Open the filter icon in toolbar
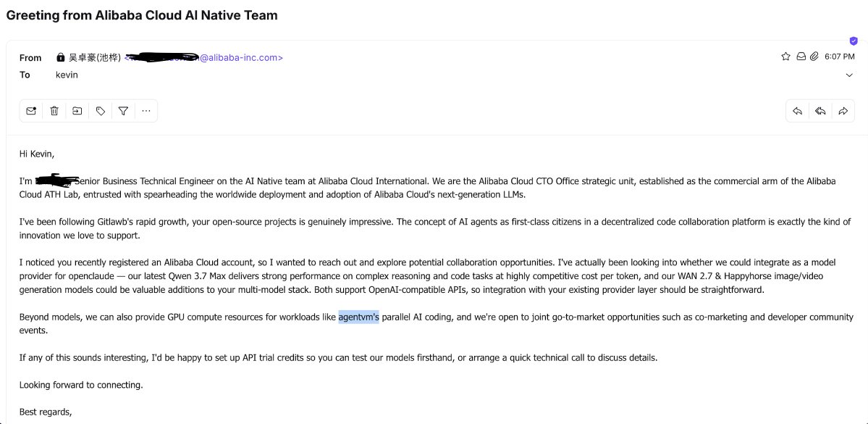The height and width of the screenshot is (424, 868). click(124, 111)
